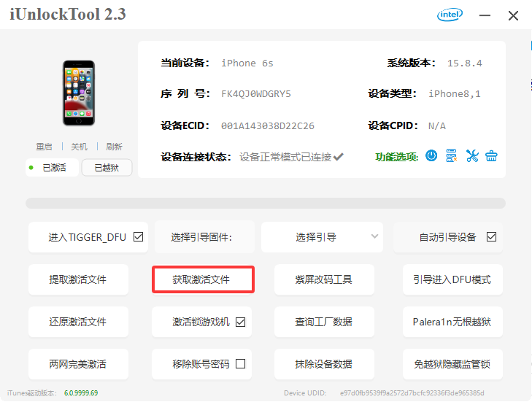Click the 抹除设备数据 button
The image size is (532, 402).
(324, 364)
